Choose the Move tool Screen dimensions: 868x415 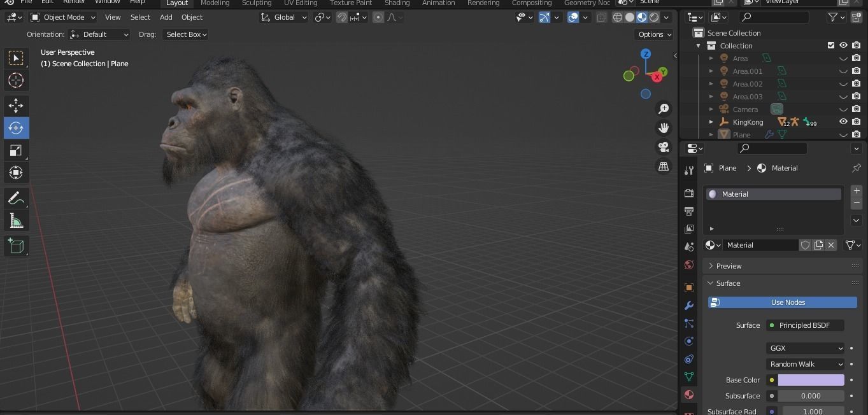[16, 106]
